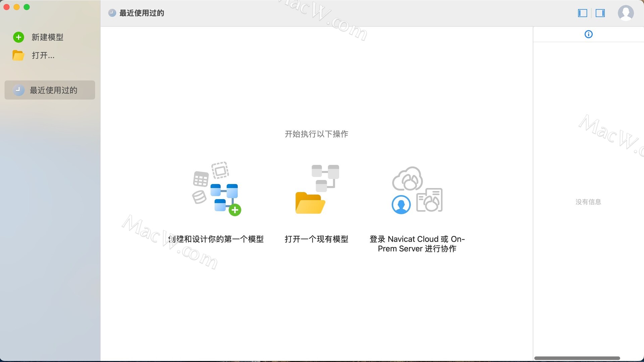Open the user account avatar
The width and height of the screenshot is (644, 362).
(626, 13)
